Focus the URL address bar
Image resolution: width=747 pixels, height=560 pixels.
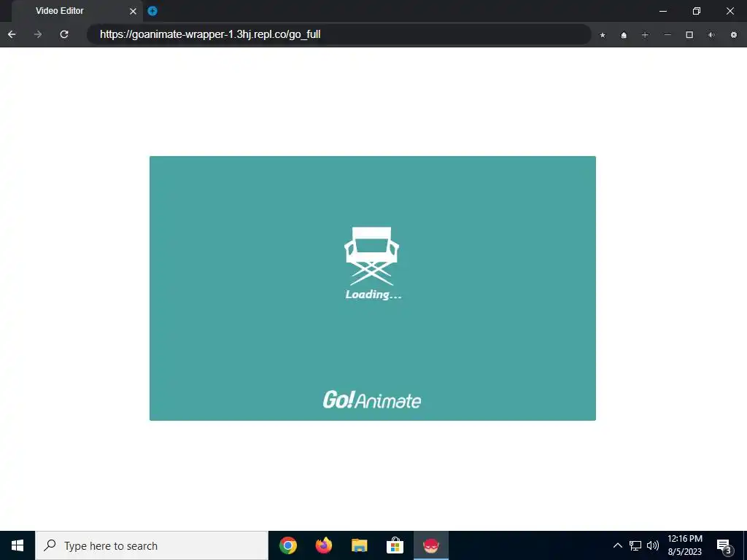(x=338, y=34)
